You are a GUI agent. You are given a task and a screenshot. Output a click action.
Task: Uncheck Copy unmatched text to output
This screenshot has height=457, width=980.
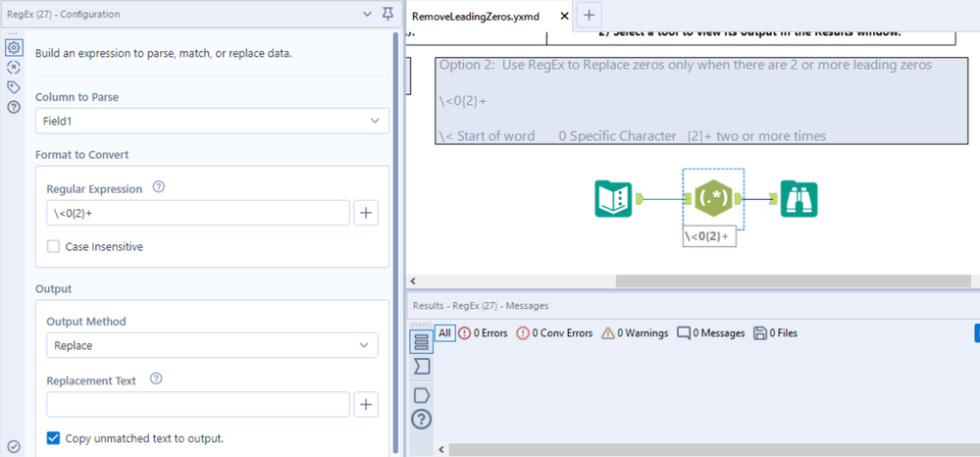[53, 438]
